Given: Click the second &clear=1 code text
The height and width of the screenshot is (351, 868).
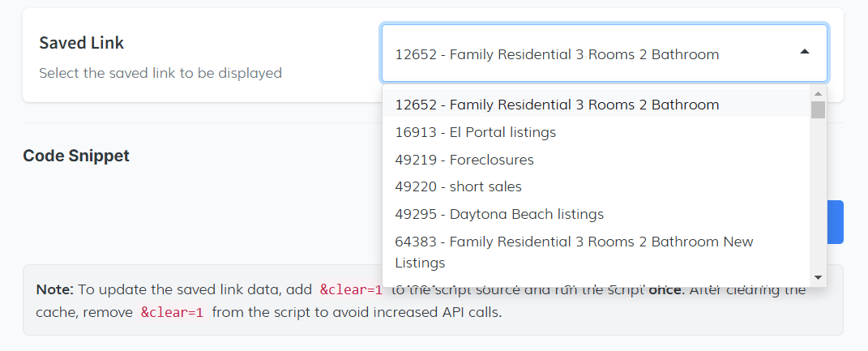Looking at the screenshot, I should pyautogui.click(x=172, y=312).
